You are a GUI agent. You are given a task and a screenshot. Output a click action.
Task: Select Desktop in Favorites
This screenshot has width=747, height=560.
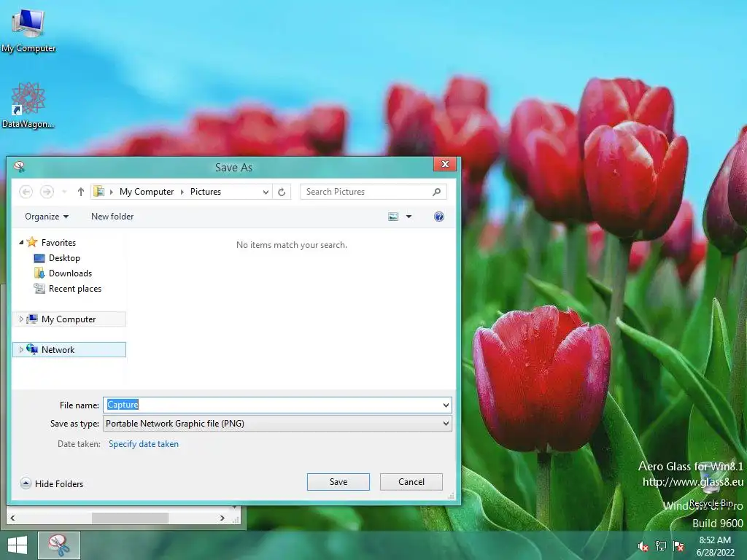click(64, 257)
